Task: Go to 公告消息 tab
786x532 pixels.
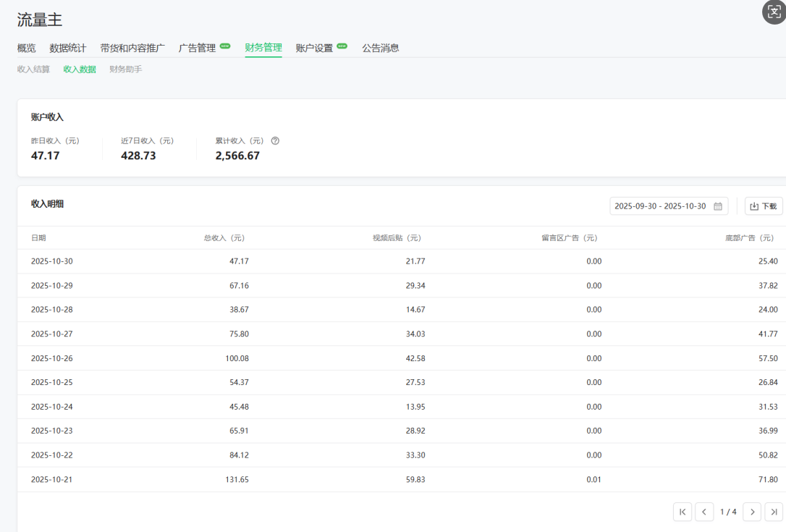Action: (381, 48)
